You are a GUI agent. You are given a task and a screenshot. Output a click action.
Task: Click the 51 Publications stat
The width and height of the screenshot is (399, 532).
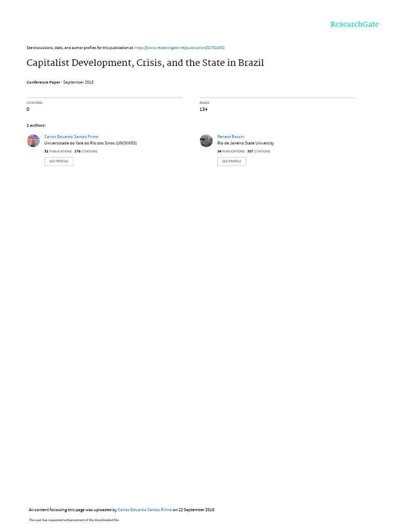click(x=58, y=151)
